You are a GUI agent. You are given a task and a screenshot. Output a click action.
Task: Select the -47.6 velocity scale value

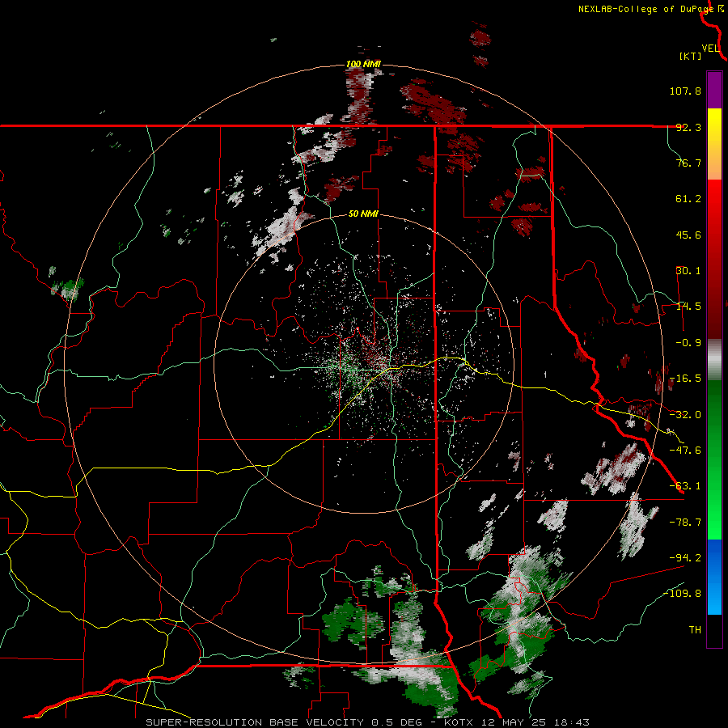[685, 451]
